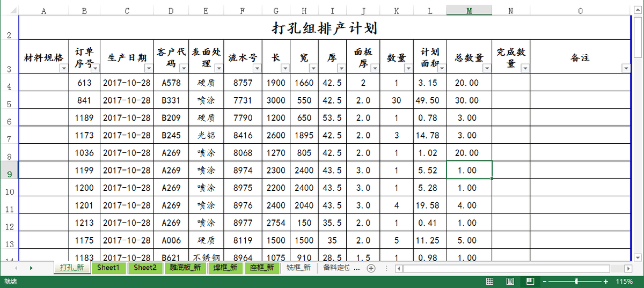This screenshot has width=644, height=288.
Task: Open filter dropdown for 材料规格
Action: (x=64, y=68)
